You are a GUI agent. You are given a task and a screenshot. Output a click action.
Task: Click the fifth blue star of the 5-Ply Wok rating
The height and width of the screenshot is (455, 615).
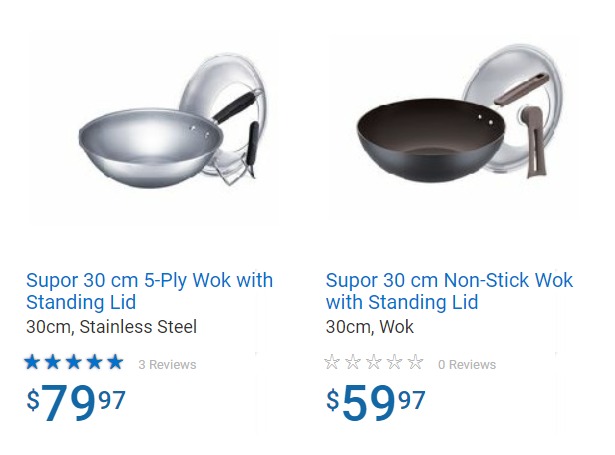115,362
